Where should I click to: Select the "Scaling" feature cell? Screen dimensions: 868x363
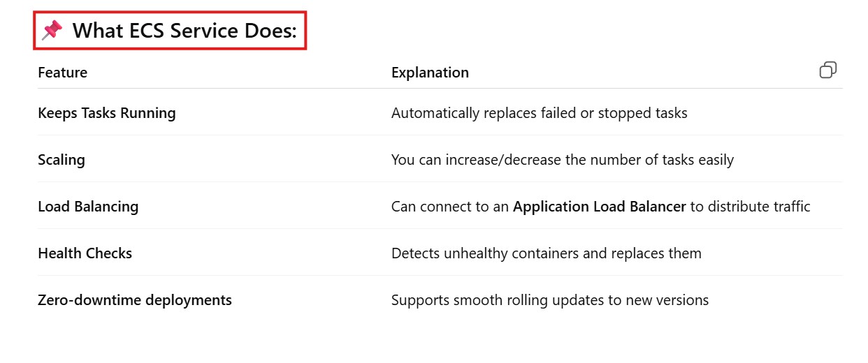62,160
